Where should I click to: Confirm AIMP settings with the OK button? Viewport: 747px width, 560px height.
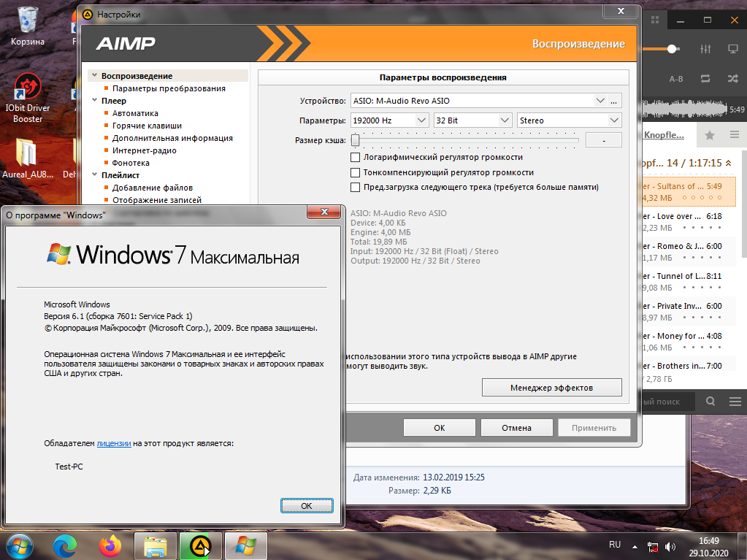tap(440, 428)
